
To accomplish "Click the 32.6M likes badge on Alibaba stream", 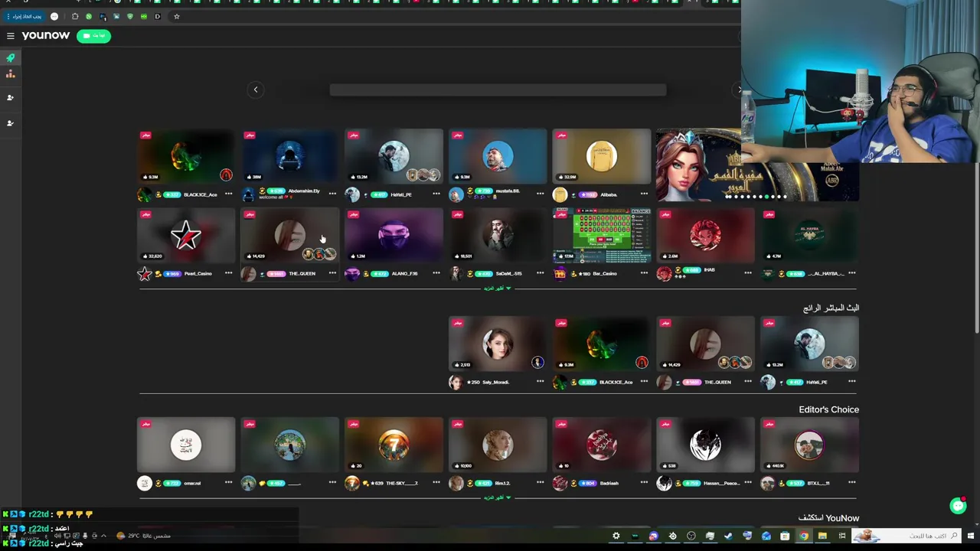I will click(568, 177).
